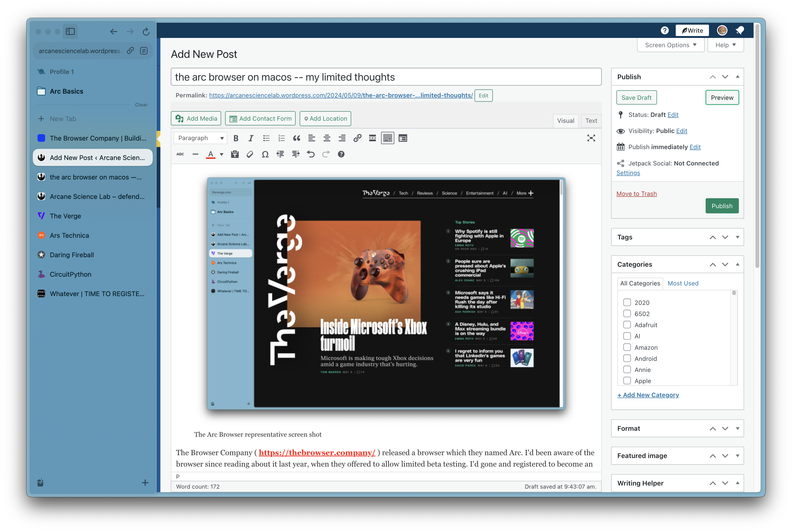792x532 pixels.
Task: Expand the Featured image panel
Action: (x=737, y=456)
